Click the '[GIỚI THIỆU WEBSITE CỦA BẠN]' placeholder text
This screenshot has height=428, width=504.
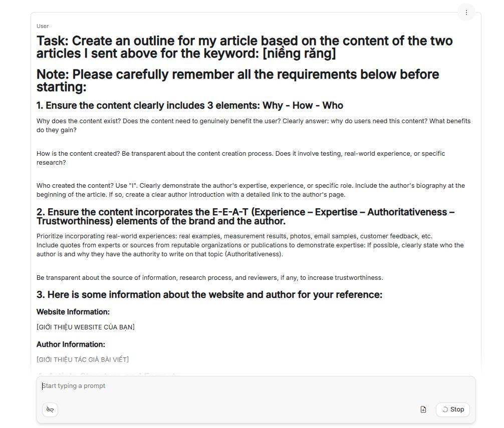coord(86,327)
